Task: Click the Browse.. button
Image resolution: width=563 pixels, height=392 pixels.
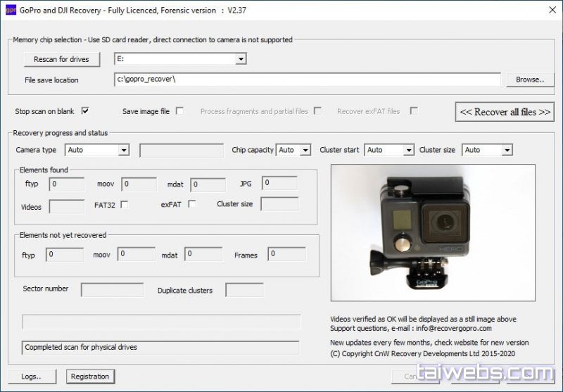Action: (x=530, y=80)
